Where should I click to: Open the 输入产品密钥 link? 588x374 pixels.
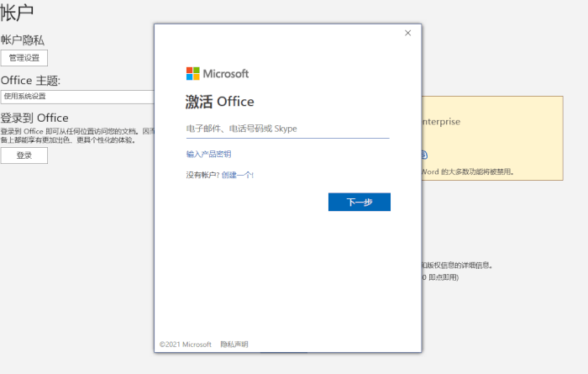coord(208,154)
